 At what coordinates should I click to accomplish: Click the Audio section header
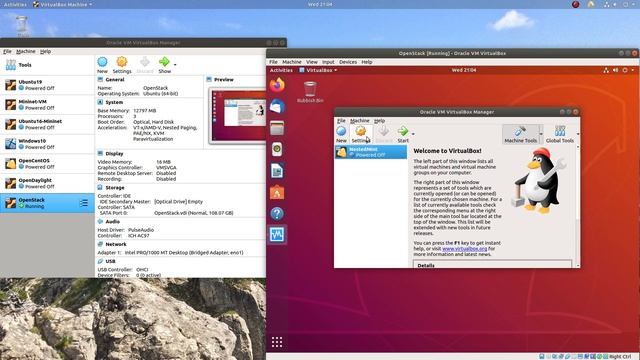click(112, 222)
